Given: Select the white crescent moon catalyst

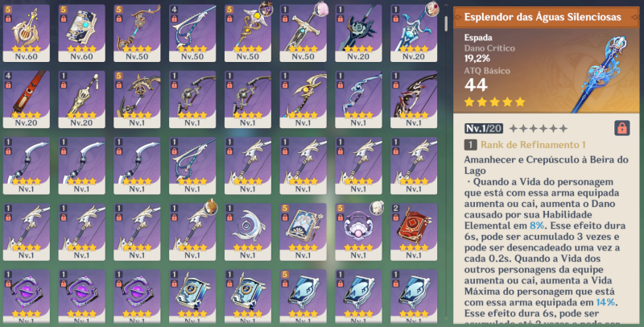Looking at the screenshot, I should (248, 232).
